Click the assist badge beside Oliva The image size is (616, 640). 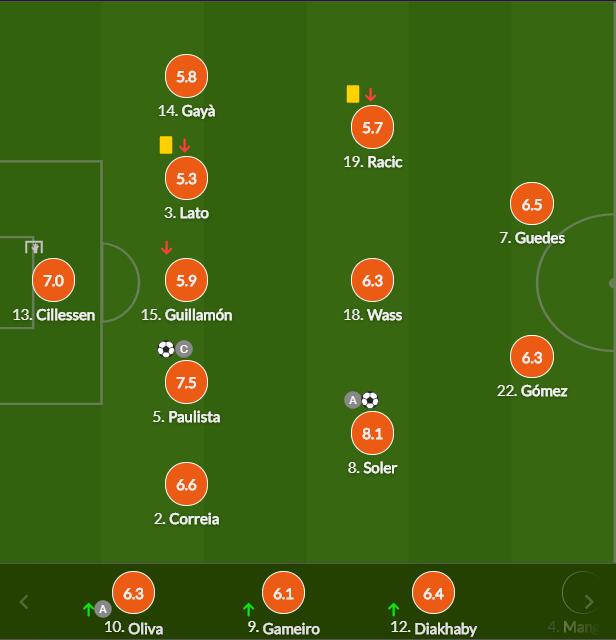[x=103, y=609]
